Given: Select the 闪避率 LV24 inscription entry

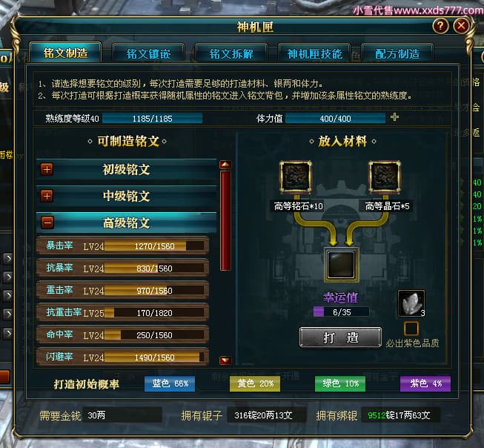Looking at the screenshot, I should coord(123,358).
